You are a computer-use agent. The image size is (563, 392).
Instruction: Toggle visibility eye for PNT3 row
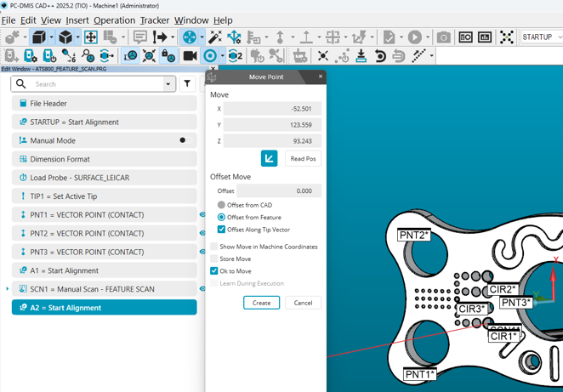[x=202, y=252]
